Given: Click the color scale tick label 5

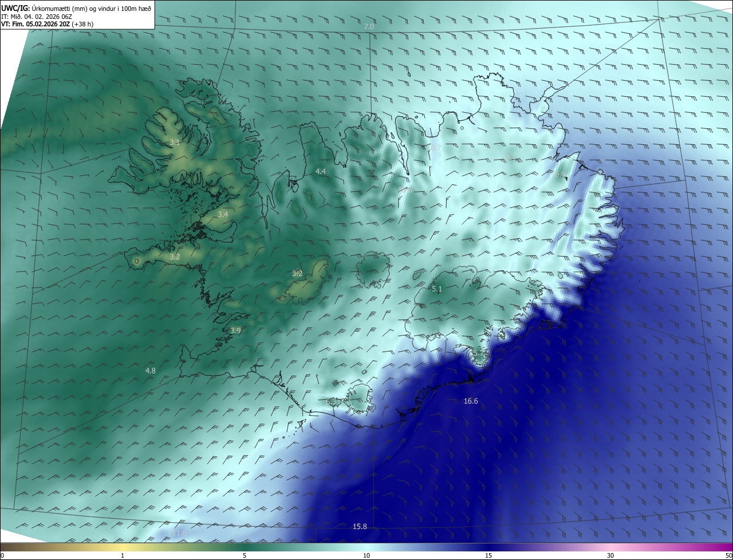Looking at the screenshot, I should pos(245,556).
